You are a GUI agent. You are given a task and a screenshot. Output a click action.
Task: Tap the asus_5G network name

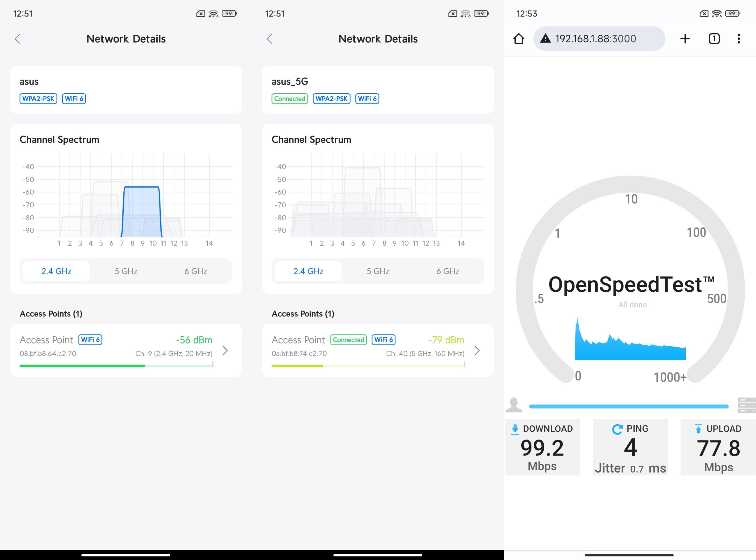290,81
